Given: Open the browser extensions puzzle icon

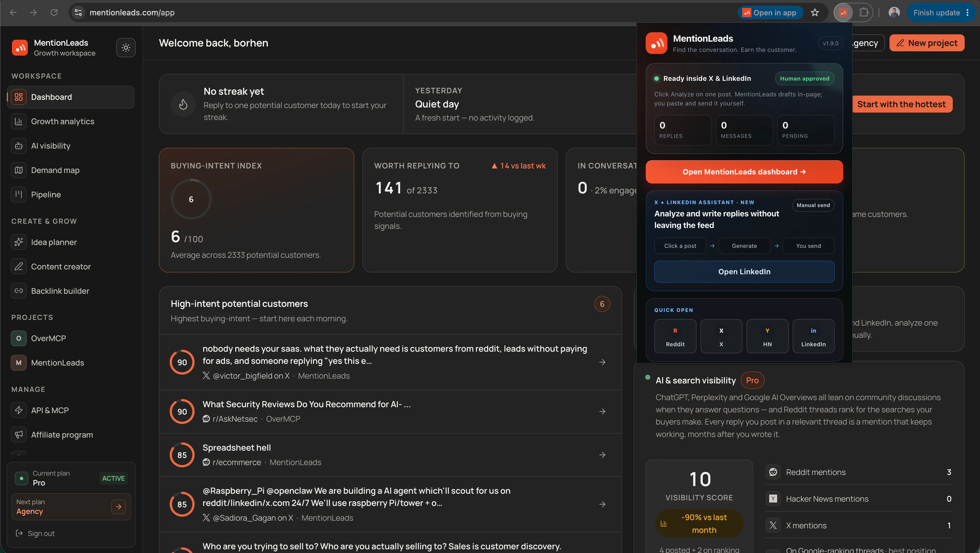Looking at the screenshot, I should tap(864, 12).
